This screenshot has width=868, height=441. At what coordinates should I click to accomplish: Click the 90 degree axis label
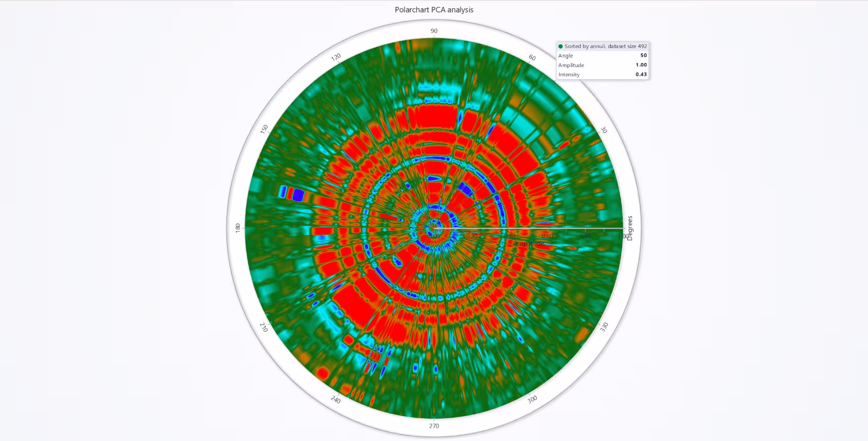click(x=434, y=31)
